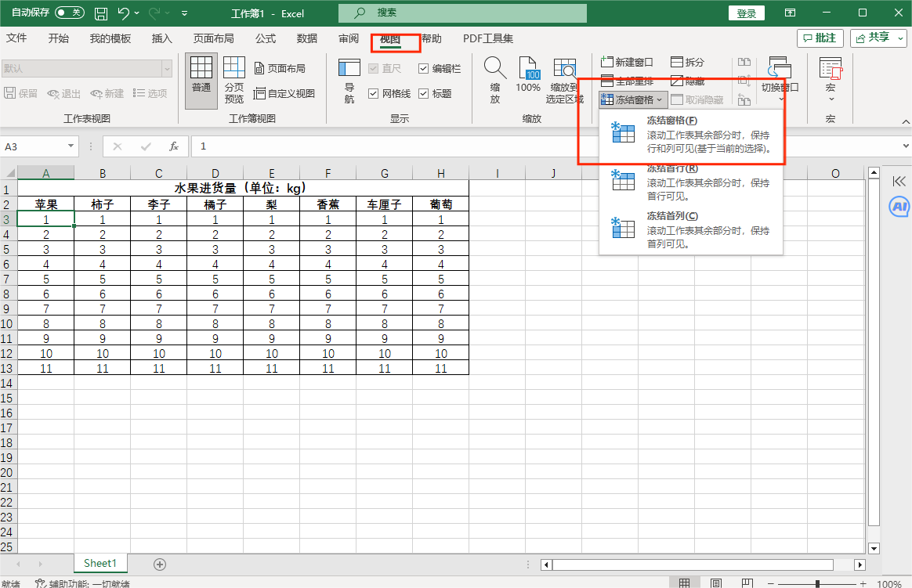This screenshot has width=912, height=588.
Task: Uncheck the 网格线 gridlines checkbox
Action: click(372, 93)
